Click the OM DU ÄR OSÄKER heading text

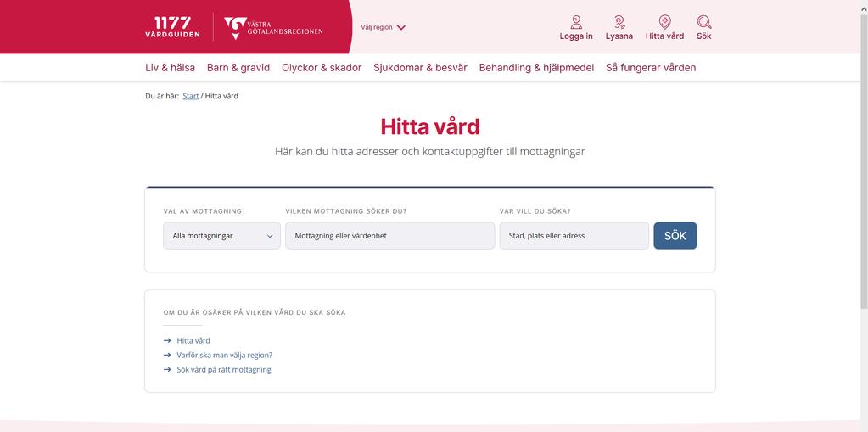click(254, 312)
